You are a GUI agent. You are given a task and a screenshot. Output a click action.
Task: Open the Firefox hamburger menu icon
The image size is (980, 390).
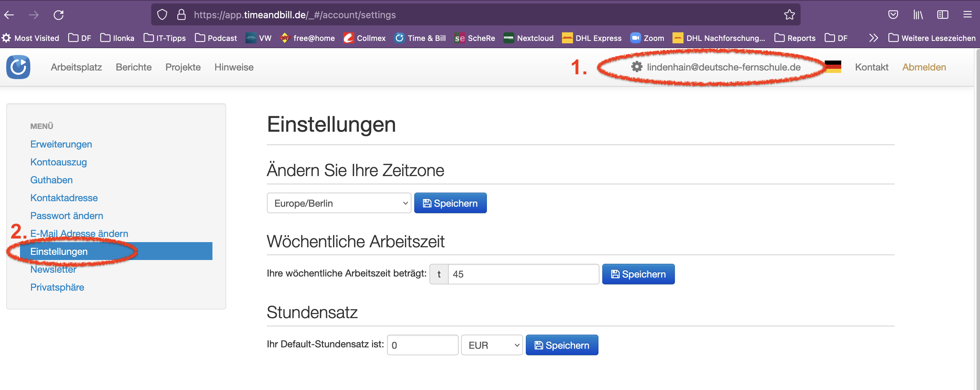(968, 15)
